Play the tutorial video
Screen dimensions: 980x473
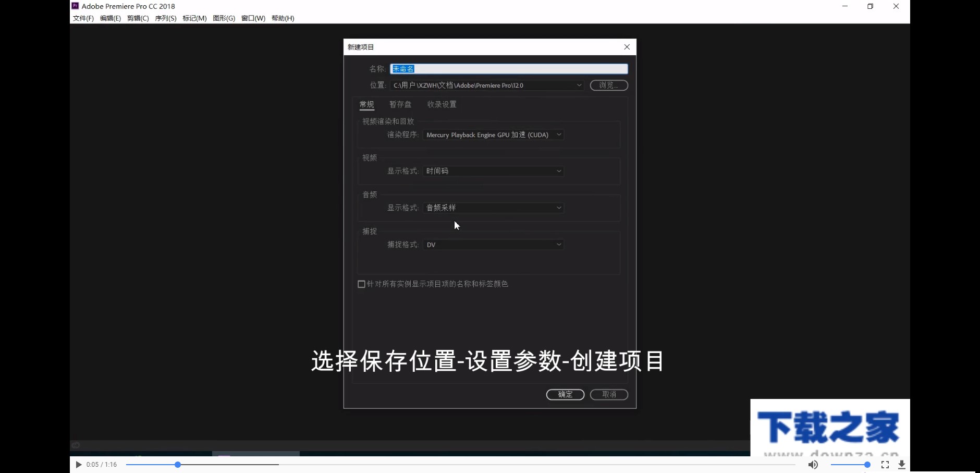[78, 464]
